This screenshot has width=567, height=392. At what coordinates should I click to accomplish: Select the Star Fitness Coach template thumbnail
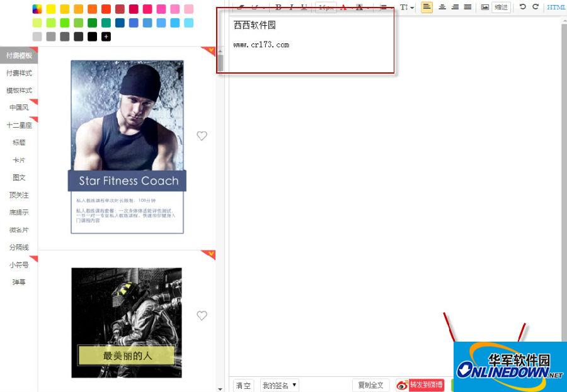pyautogui.click(x=127, y=147)
